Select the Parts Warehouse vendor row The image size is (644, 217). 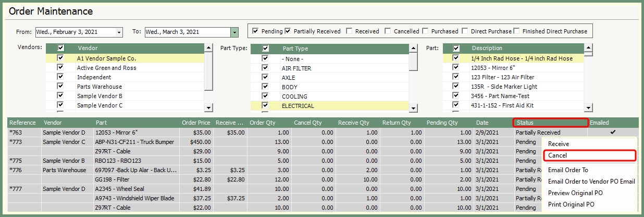click(x=100, y=87)
